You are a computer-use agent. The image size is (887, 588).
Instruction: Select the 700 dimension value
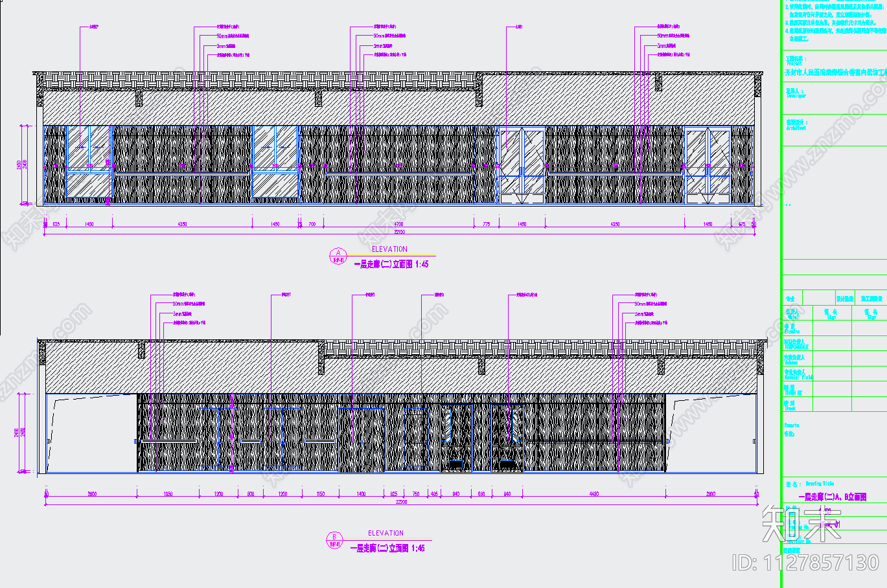(x=312, y=224)
